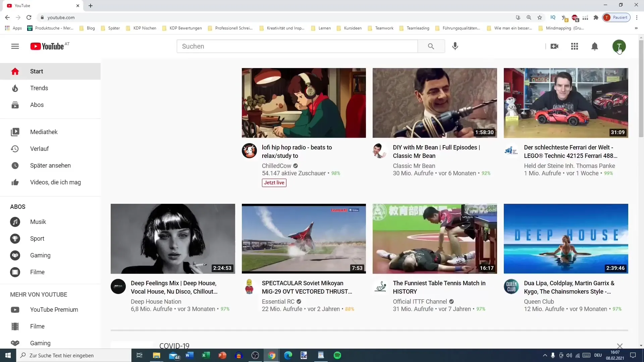Viewport: 644px width, 362px height.
Task: Click the YouTube apps grid icon
Action: coord(574,46)
